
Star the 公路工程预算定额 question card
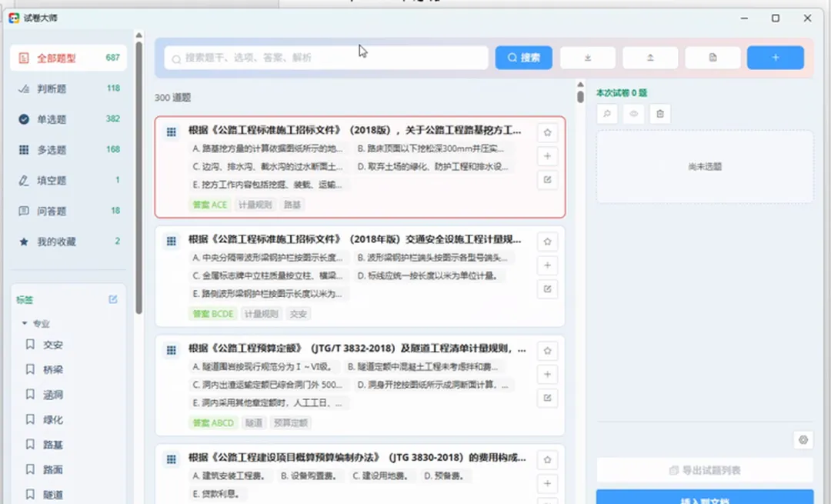click(x=548, y=351)
